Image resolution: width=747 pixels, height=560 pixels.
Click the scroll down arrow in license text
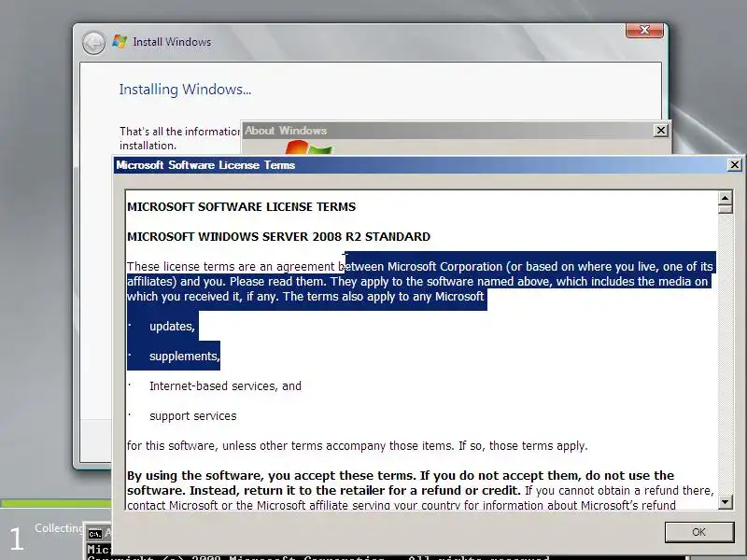pos(726,501)
